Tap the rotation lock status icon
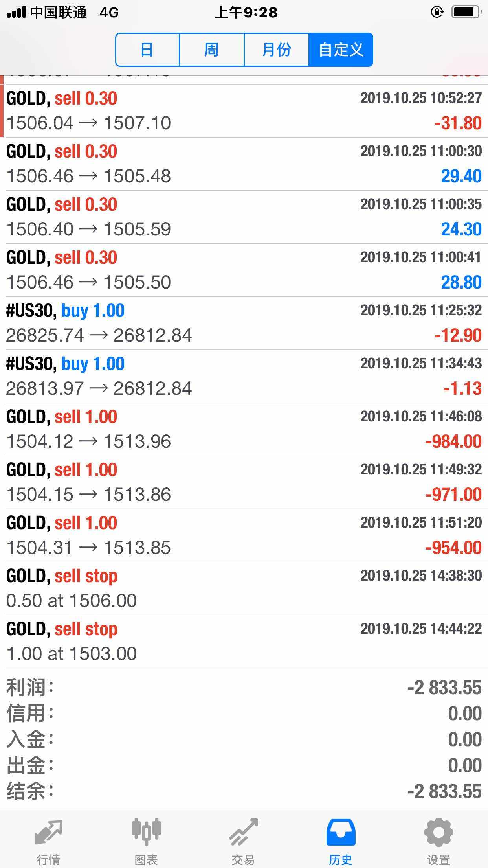The height and width of the screenshot is (868, 488). pos(437,12)
